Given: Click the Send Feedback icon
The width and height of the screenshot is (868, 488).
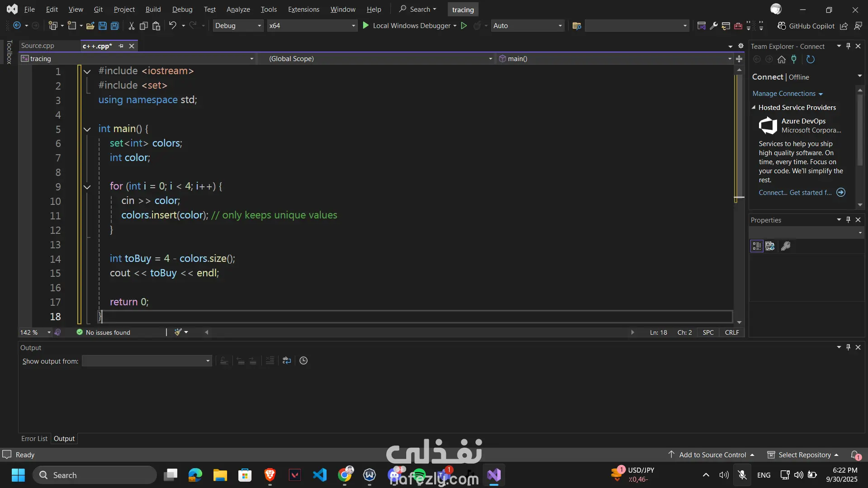Looking at the screenshot, I should 858,26.
